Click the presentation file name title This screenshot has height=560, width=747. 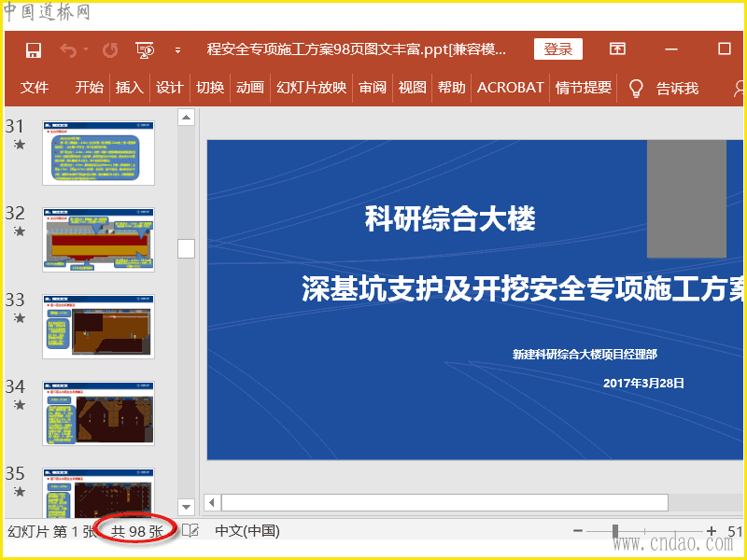pyautogui.click(x=357, y=49)
